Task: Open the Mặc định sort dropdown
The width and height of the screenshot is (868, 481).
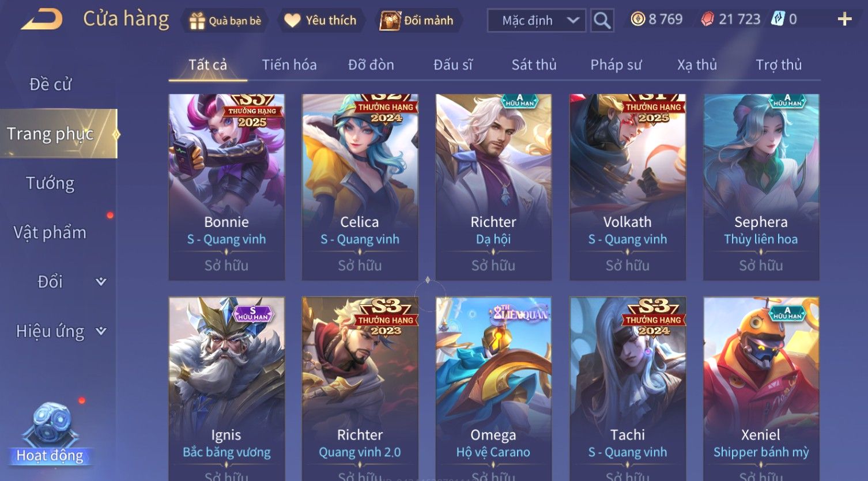Action: point(537,21)
